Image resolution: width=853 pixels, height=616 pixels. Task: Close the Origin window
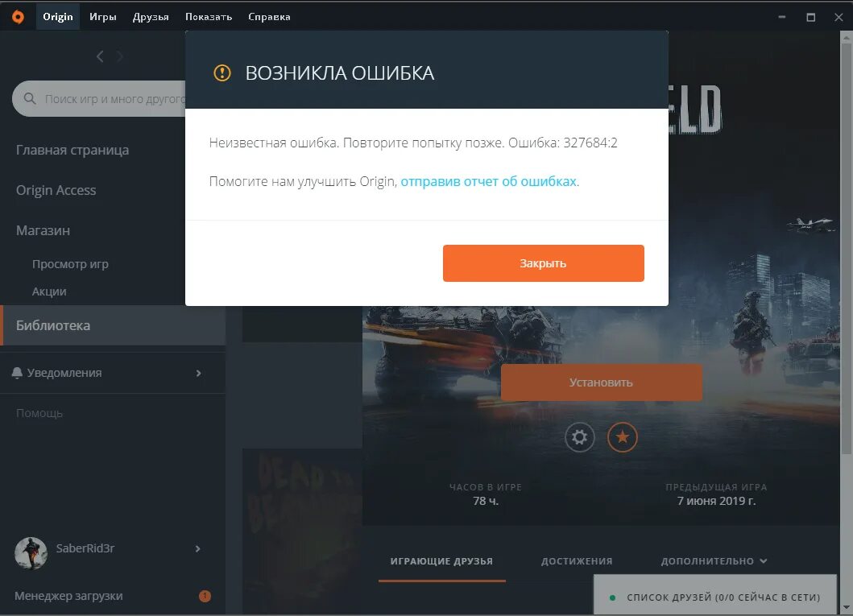839,17
